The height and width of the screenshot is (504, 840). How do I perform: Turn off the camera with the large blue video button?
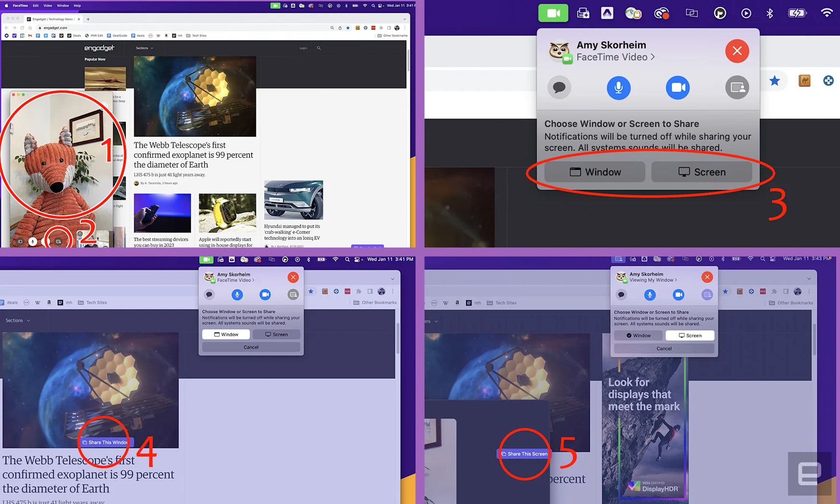677,88
